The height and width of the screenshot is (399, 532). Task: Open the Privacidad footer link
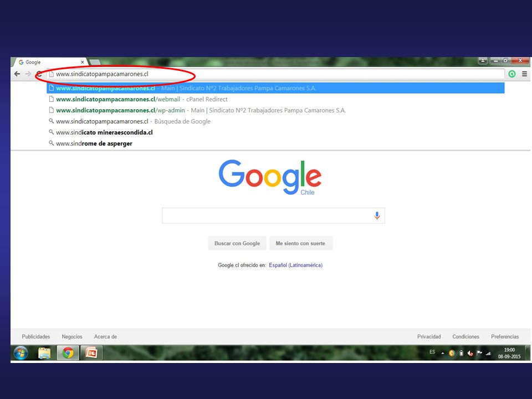(429, 336)
